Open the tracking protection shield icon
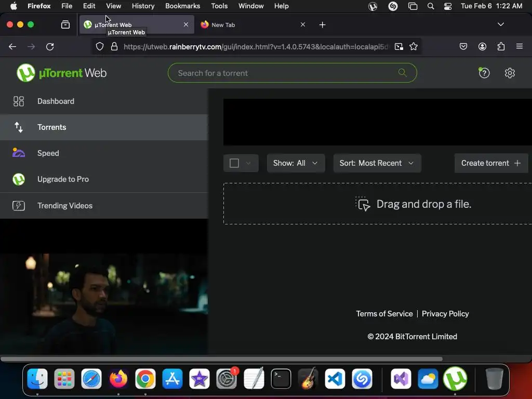532x399 pixels. (99, 46)
